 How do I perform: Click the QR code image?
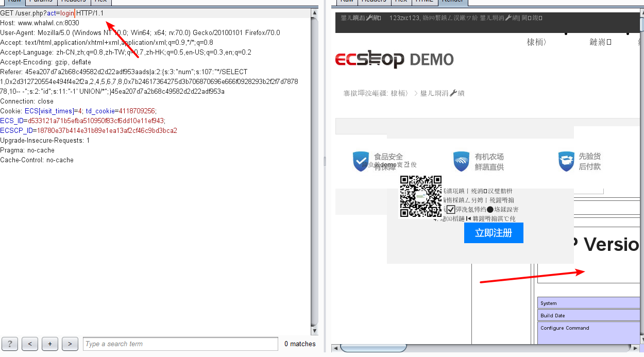click(421, 196)
